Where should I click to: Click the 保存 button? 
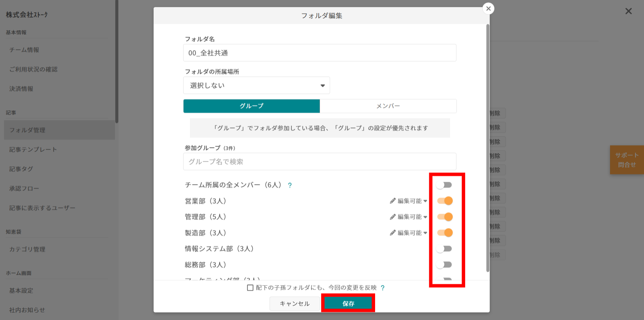(x=348, y=304)
